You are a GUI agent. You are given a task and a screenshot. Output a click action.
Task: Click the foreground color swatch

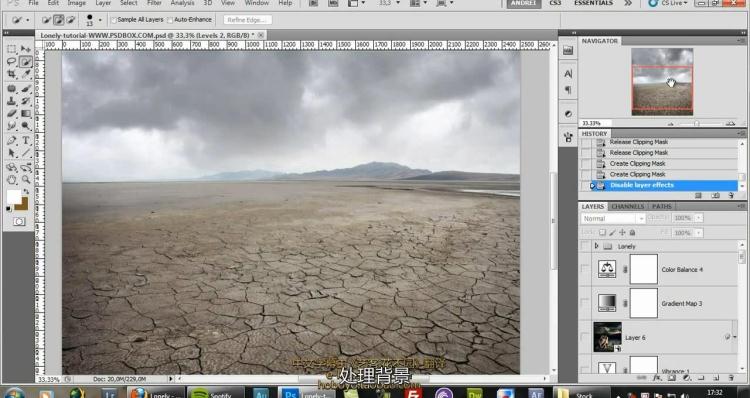pos(13,197)
